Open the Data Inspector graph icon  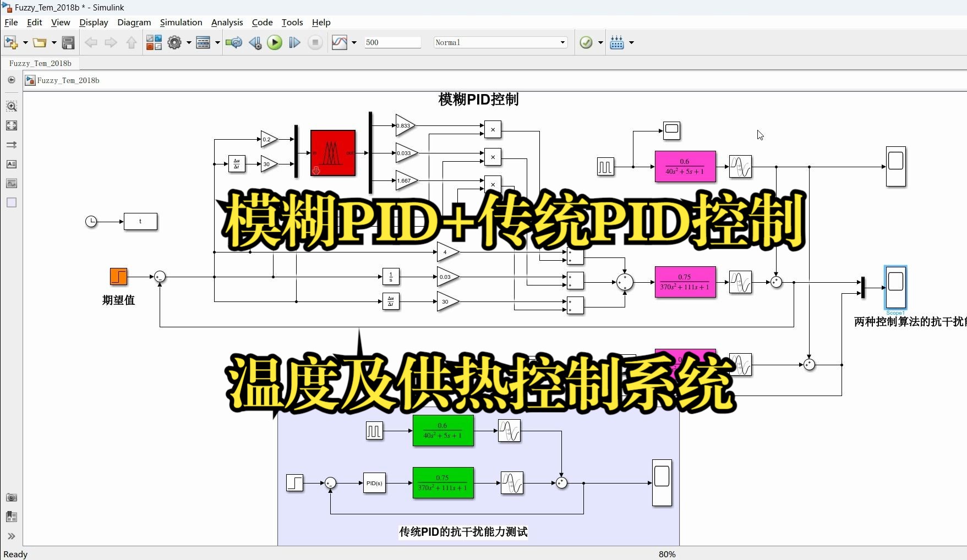[x=340, y=42]
